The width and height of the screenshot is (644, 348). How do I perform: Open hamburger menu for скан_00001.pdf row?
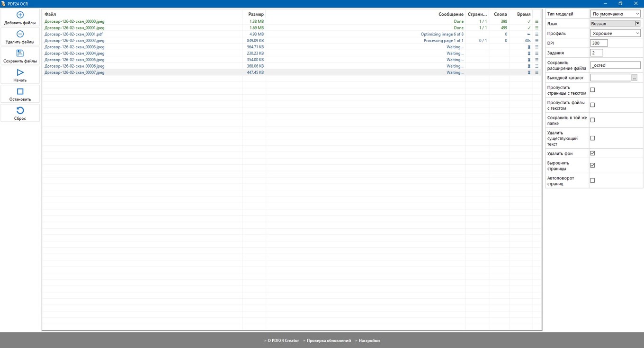(537, 34)
